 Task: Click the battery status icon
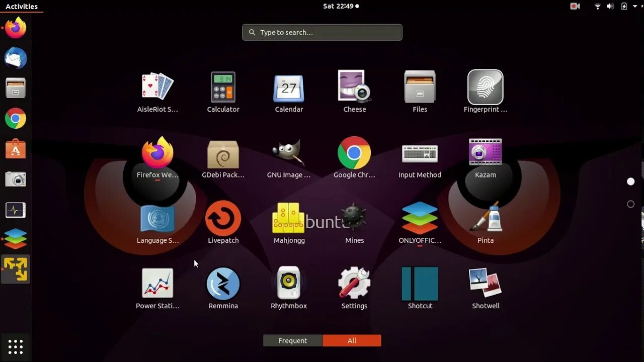(x=624, y=6)
